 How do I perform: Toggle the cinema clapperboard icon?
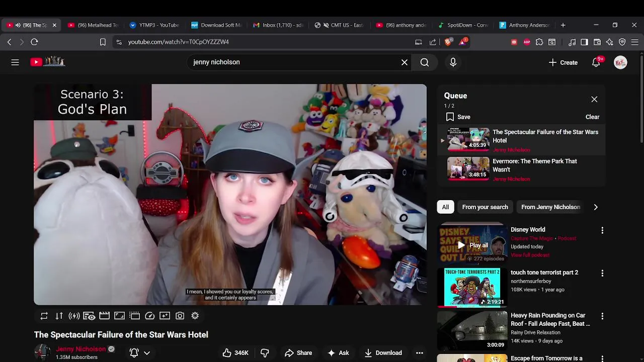click(x=104, y=316)
